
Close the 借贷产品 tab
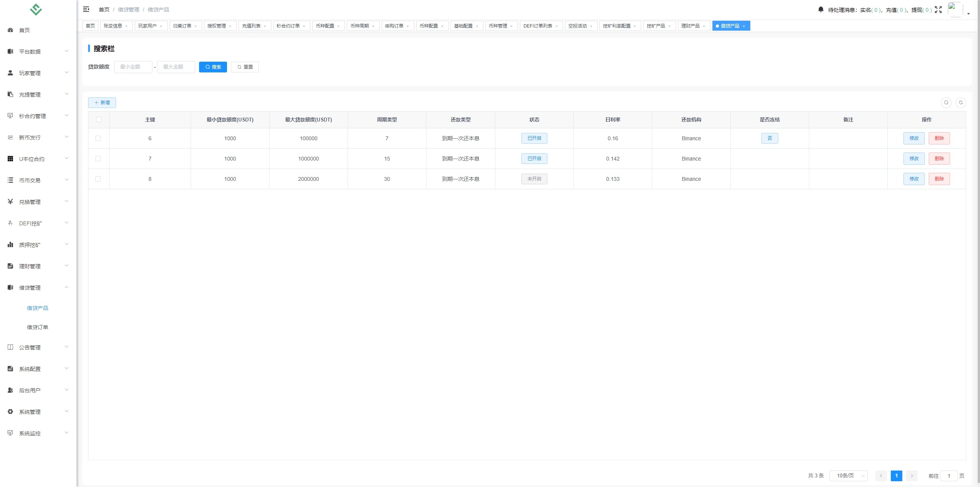pos(744,26)
